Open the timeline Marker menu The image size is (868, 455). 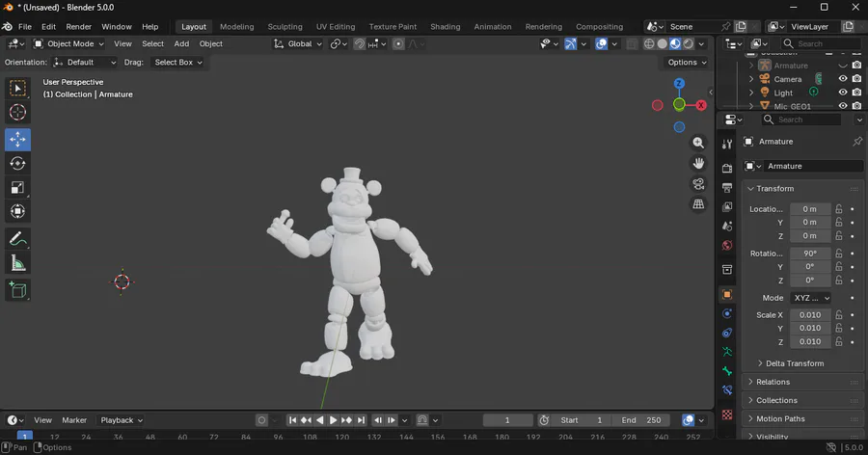pos(74,420)
